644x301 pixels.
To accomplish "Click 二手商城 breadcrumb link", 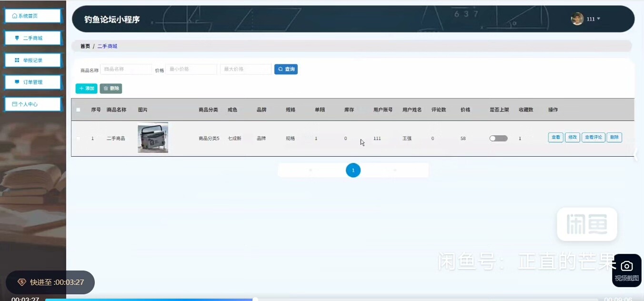I will point(107,46).
